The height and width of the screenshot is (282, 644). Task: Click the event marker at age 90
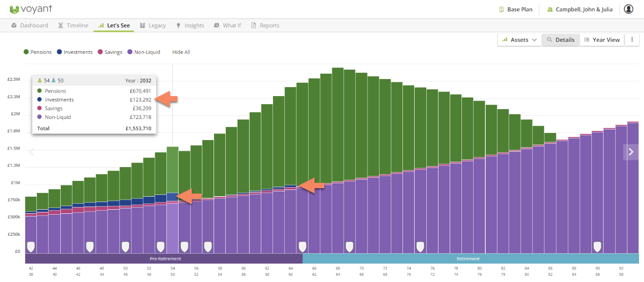coord(597,247)
